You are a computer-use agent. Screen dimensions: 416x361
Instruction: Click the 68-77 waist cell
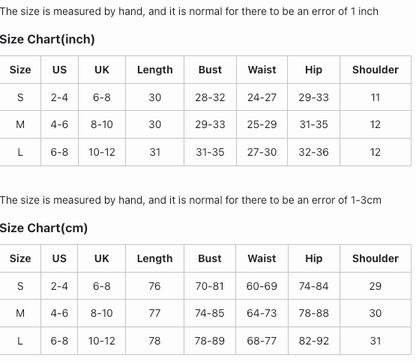coord(262,341)
